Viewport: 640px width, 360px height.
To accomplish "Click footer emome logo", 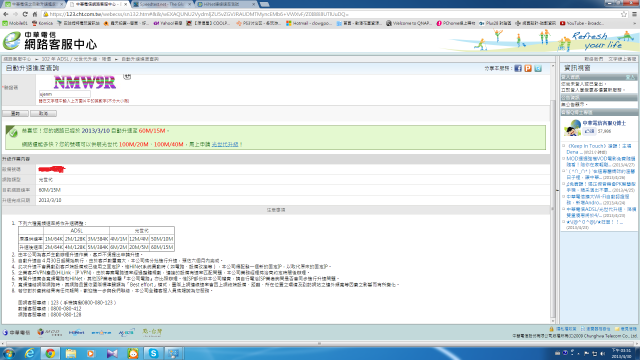I will pos(101,333).
